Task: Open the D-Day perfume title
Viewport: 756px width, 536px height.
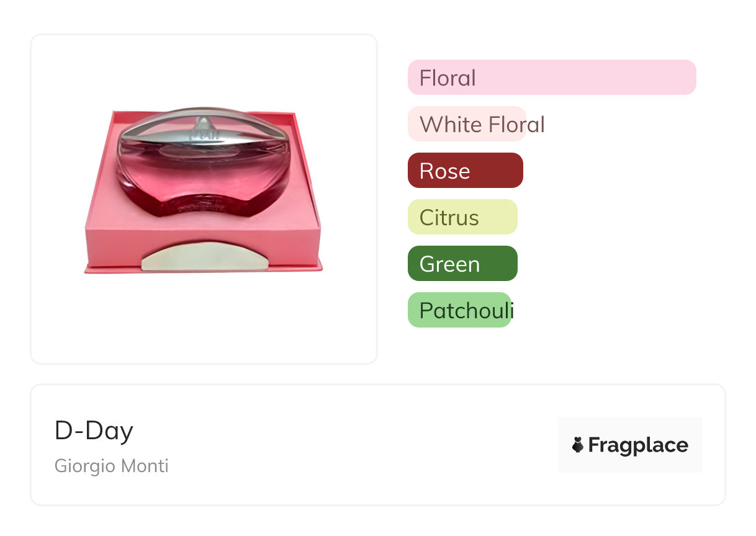Action: tap(94, 431)
